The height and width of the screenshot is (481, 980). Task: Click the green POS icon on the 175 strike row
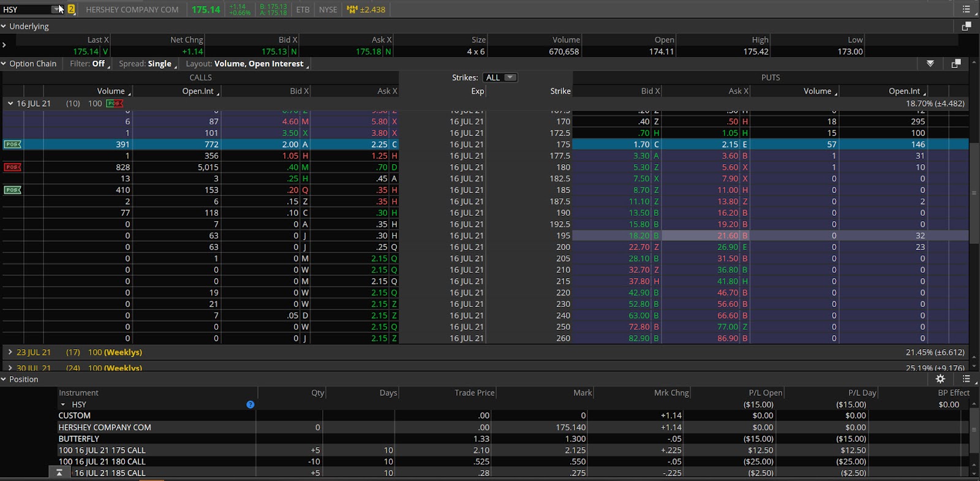[x=12, y=145]
